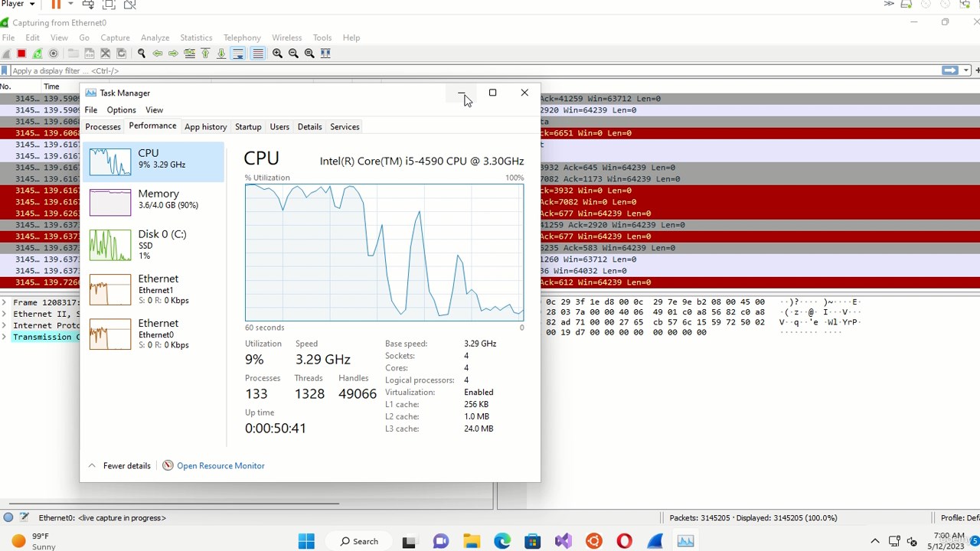The image size is (980, 551).
Task: Jump to the last packet
Action: pyautogui.click(x=221, y=54)
